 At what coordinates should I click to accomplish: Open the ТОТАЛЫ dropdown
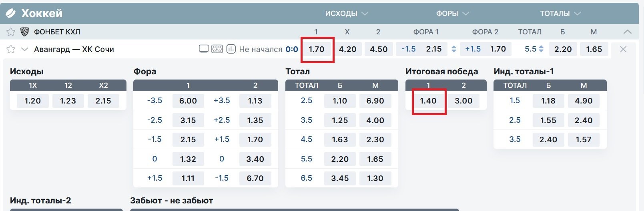point(560,14)
